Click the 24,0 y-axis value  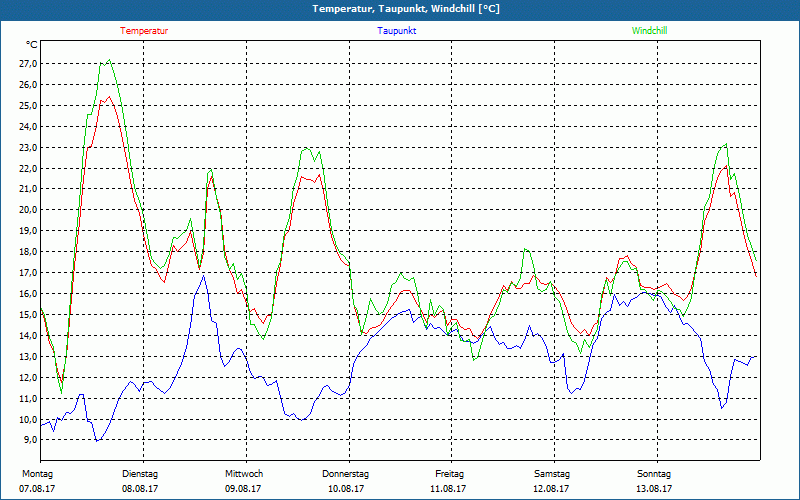tap(29, 127)
